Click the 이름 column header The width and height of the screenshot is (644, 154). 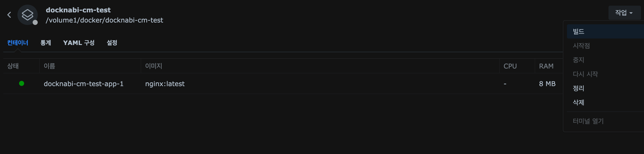[x=49, y=66]
